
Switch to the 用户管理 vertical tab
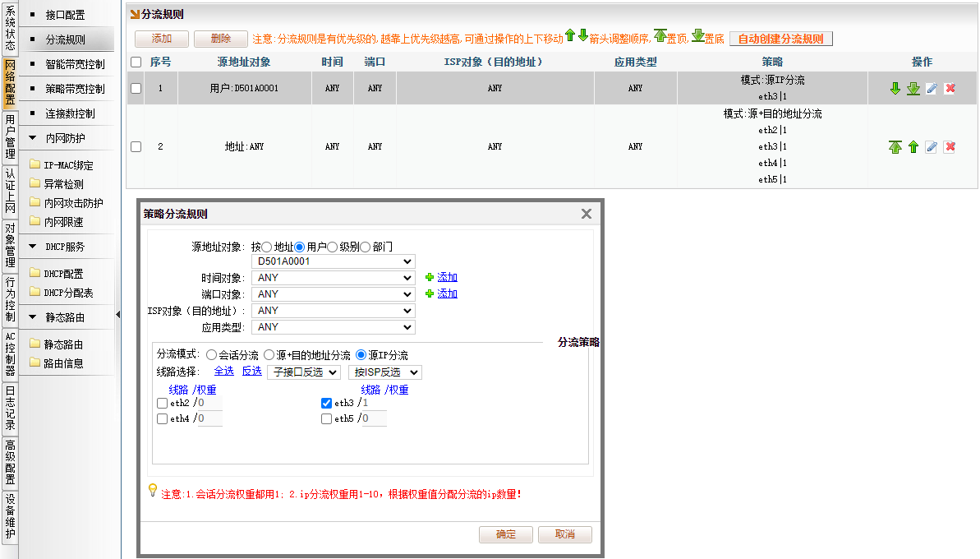pos(10,137)
